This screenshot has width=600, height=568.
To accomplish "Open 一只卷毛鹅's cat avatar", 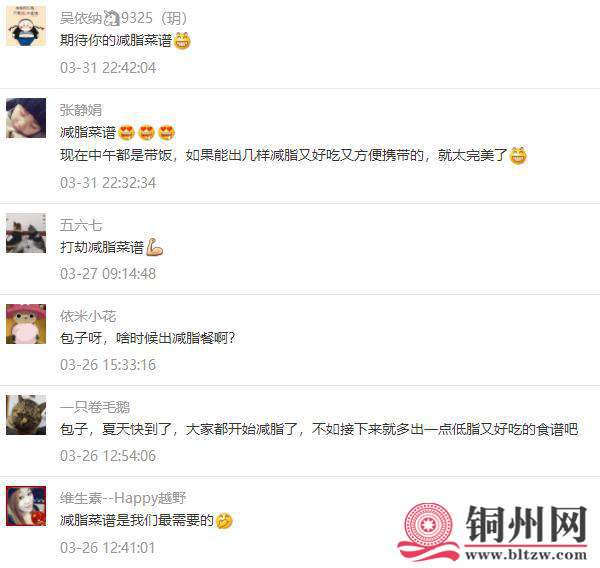I will coord(26,415).
